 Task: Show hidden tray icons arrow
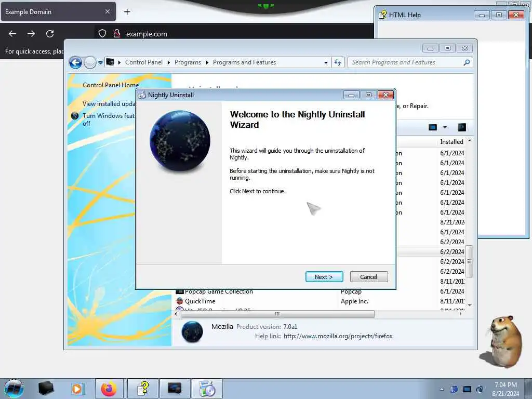click(442, 389)
